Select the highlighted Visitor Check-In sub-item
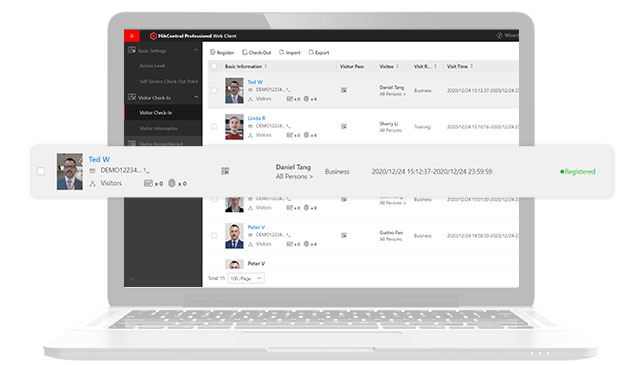This screenshot has height=365, width=642. click(x=163, y=113)
